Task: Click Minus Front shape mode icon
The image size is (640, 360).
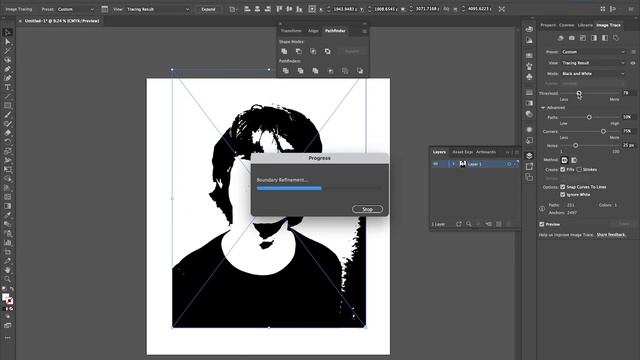Action: 299,51
